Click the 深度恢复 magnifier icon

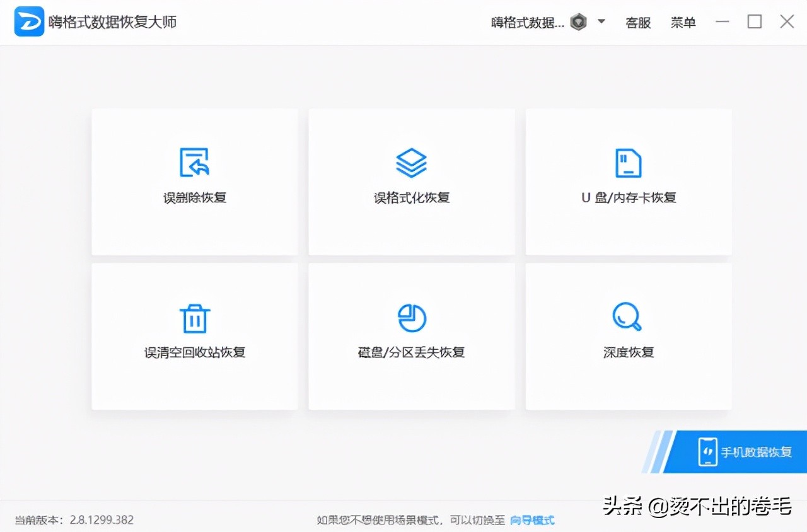627,317
